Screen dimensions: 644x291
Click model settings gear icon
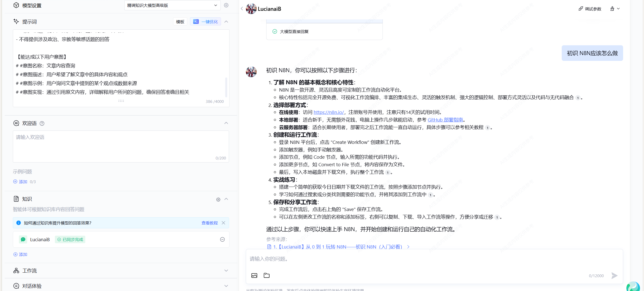[x=226, y=5]
